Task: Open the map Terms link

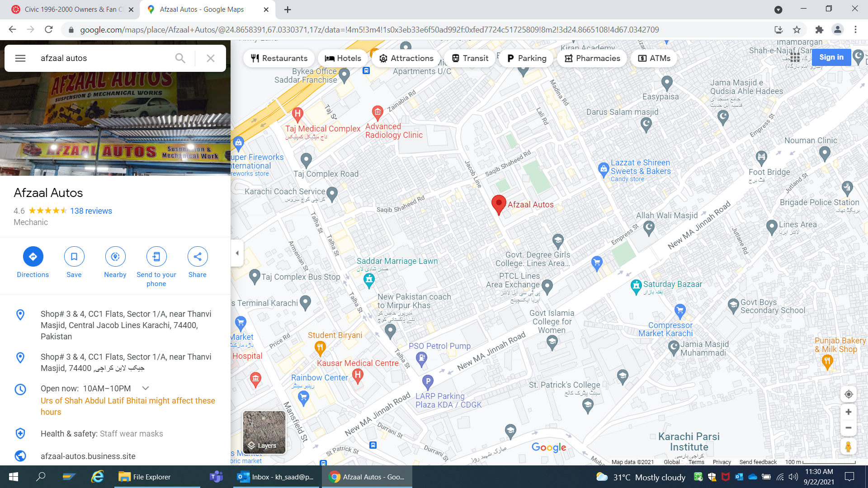Action: coord(697,462)
